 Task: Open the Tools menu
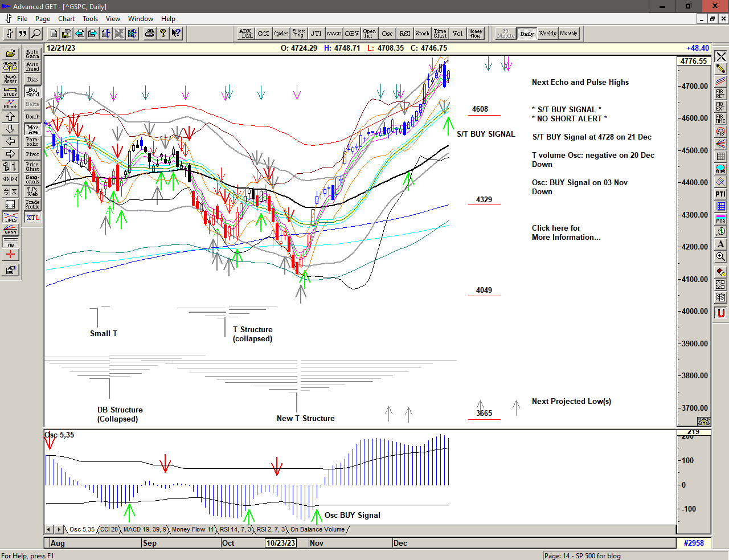(x=90, y=19)
